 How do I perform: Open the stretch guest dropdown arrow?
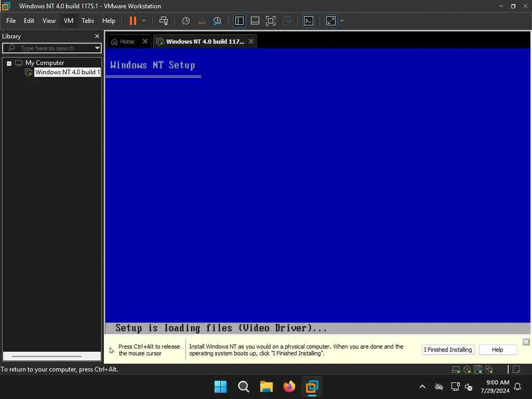[342, 21]
